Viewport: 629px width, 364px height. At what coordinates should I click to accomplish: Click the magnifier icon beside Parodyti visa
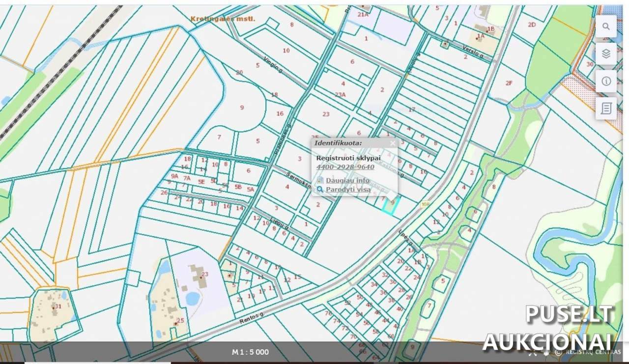click(x=320, y=189)
